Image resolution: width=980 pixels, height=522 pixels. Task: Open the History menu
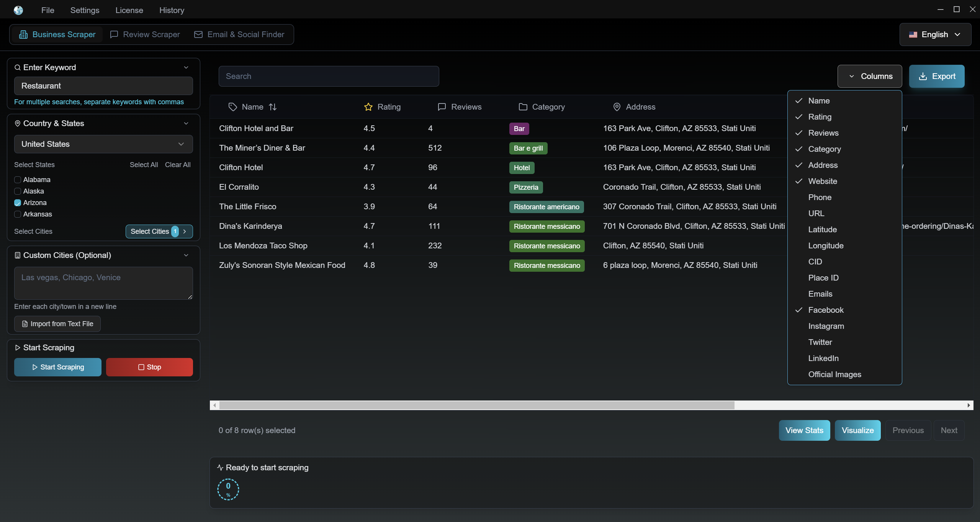(x=172, y=10)
